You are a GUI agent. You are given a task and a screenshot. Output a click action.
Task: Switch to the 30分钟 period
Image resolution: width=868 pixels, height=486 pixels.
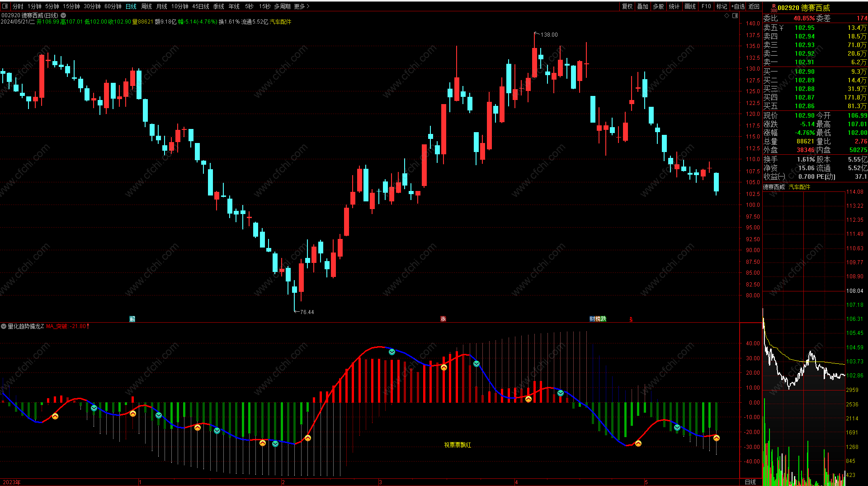(x=92, y=6)
